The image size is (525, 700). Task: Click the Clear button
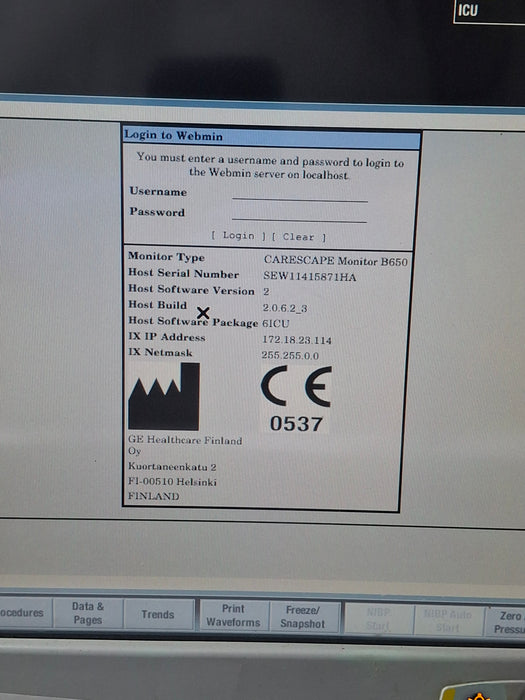click(299, 237)
